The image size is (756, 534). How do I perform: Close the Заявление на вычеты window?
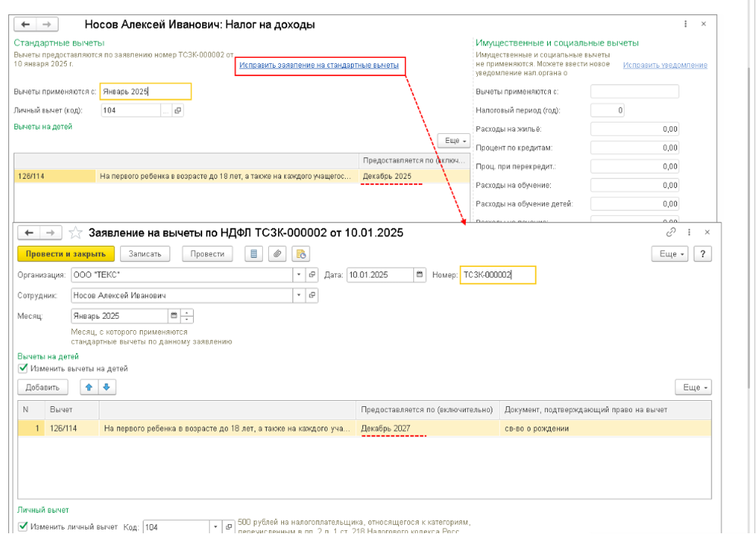[707, 232]
